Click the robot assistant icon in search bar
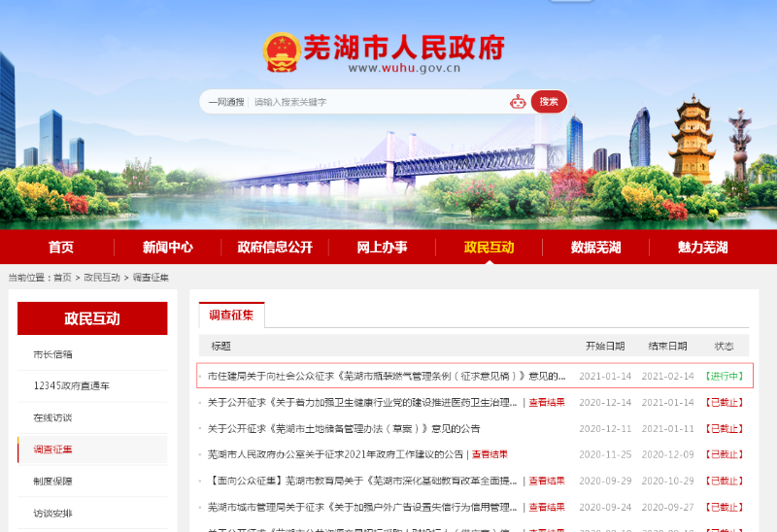Screen dimensions: 777x532 [518, 102]
